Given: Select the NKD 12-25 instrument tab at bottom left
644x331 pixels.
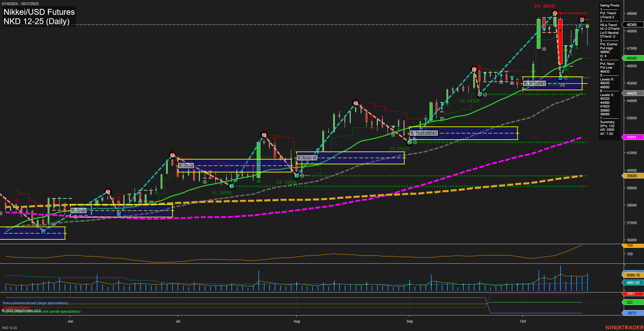Looking at the screenshot, I should [9, 328].
